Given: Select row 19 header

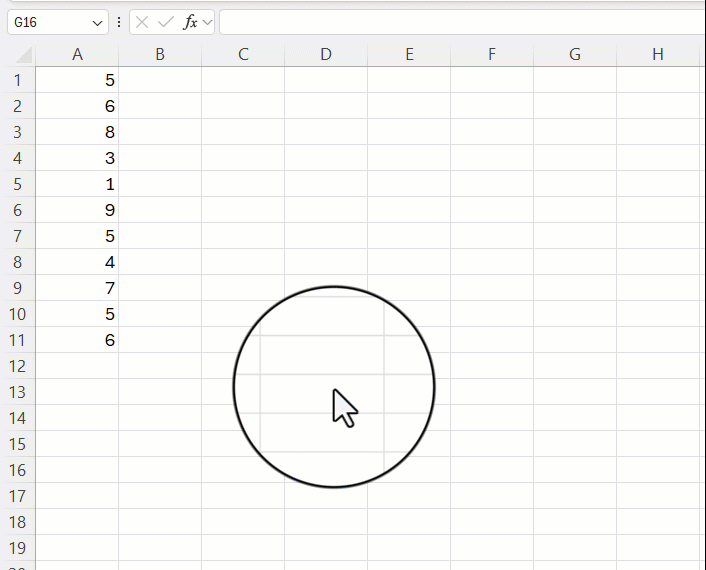Looking at the screenshot, I should (x=18, y=548).
